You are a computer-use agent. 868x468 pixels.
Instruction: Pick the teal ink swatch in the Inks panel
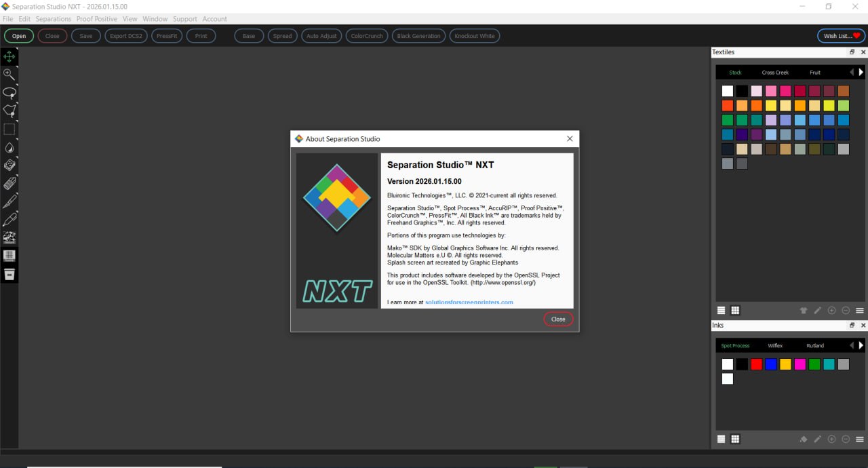(x=829, y=364)
